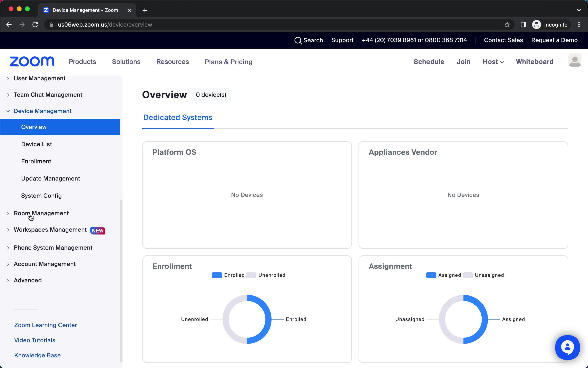
Task: Click the Zoom logo
Action: point(32,62)
